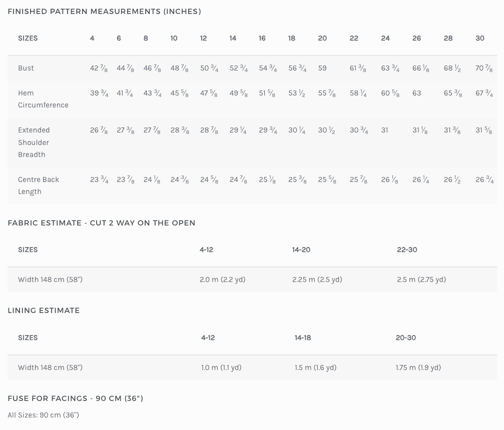Select the Bust row label
Viewport: 504px width, 430px height.
[x=26, y=68]
